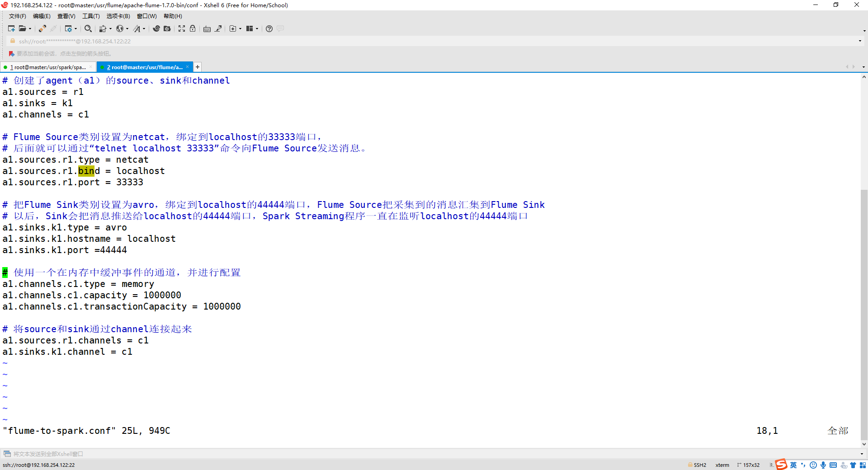The height and width of the screenshot is (470, 868).
Task: Click the Font letter A icon
Action: [137, 28]
